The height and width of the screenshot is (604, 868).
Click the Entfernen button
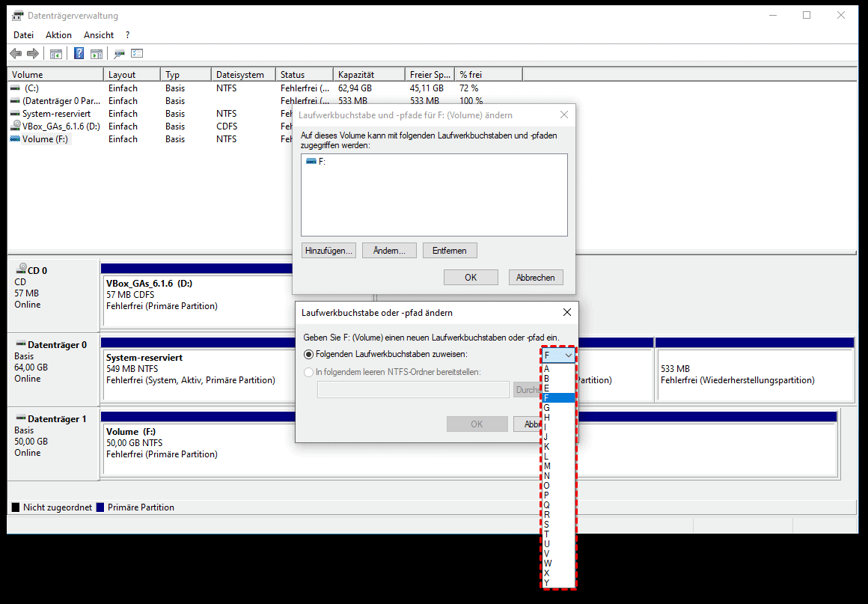[x=450, y=250]
